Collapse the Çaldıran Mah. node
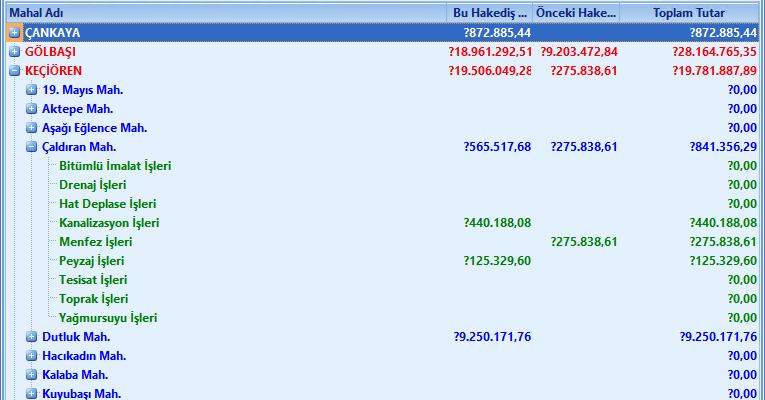This screenshot has height=400, width=765. [x=32, y=147]
